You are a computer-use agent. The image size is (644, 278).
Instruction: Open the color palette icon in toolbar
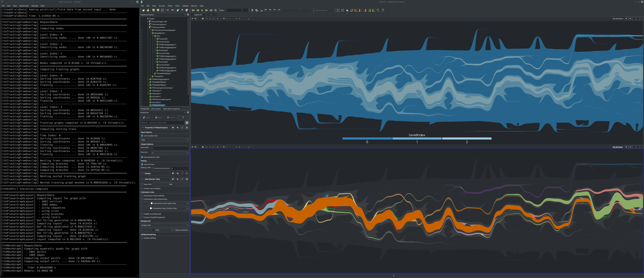pyautogui.click(x=187, y=10)
